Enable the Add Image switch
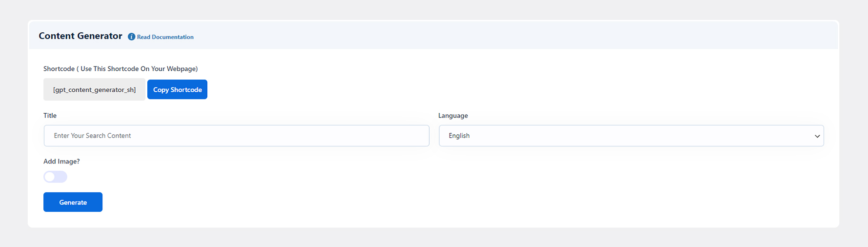Screen dimensions: 868x247 (55, 177)
